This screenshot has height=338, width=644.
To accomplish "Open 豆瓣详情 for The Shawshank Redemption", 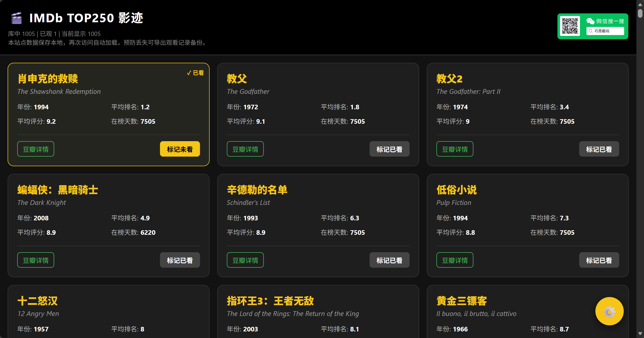I will point(36,149).
